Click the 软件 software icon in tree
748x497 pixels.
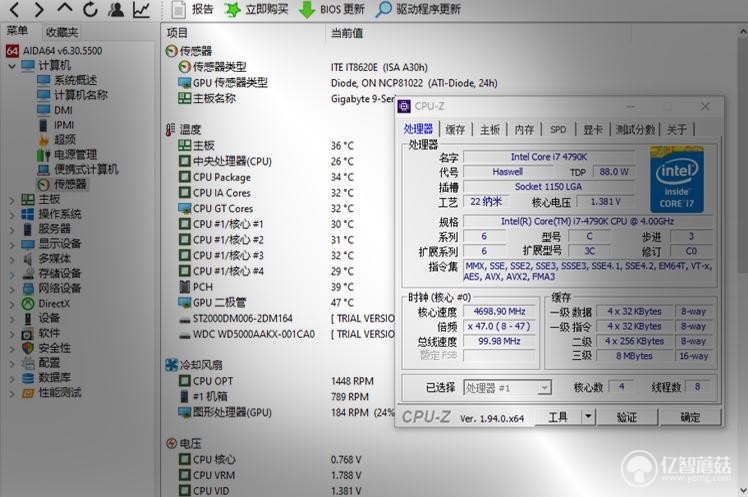tap(28, 333)
